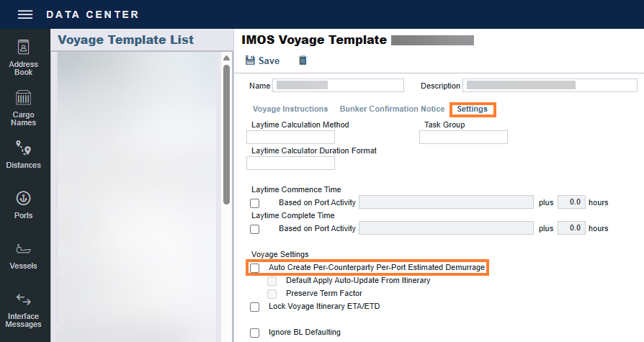The image size is (644, 342).
Task: Focus the Description input field
Action: click(550, 86)
